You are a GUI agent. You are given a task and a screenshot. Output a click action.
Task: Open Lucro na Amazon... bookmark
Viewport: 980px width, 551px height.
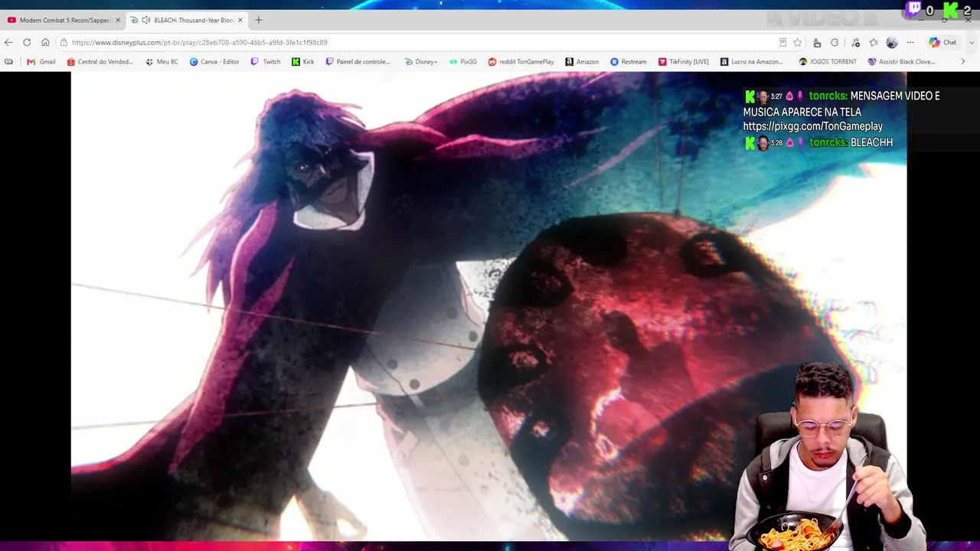pos(752,61)
